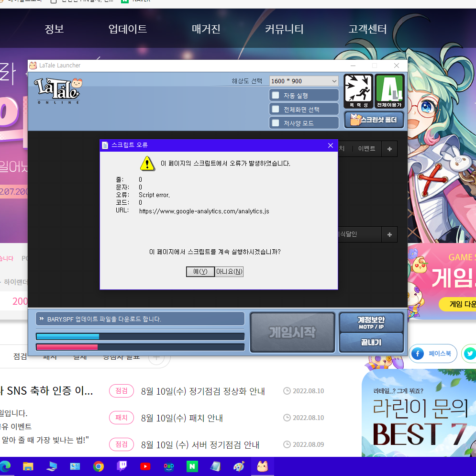Click the 점검 tab on webpage news list

[x=20, y=356]
